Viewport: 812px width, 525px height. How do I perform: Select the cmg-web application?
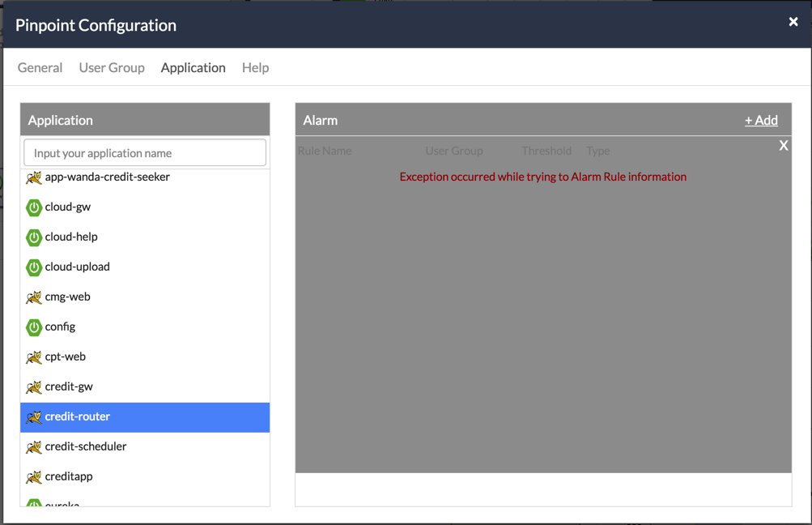click(x=145, y=297)
